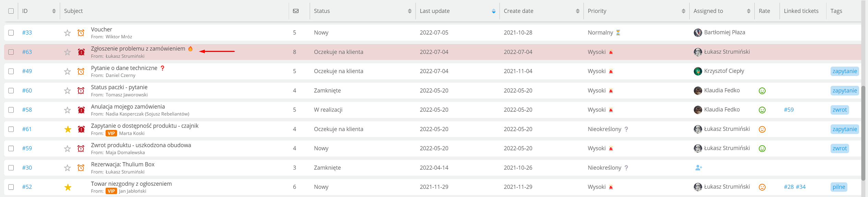Click the vertical scrollbar thumb

point(863,133)
